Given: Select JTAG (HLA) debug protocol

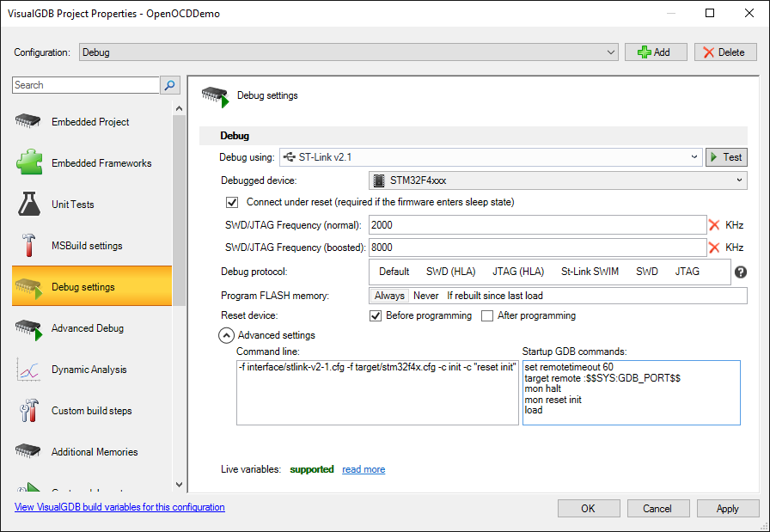Looking at the screenshot, I should tap(518, 272).
